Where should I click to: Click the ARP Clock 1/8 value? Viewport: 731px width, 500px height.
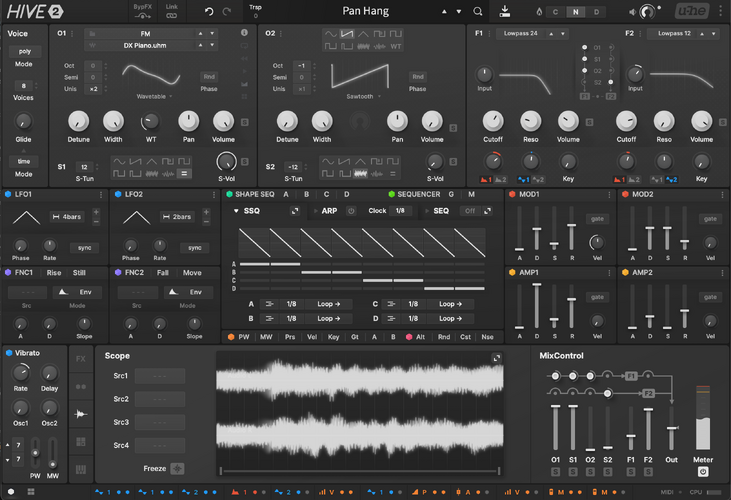400,211
